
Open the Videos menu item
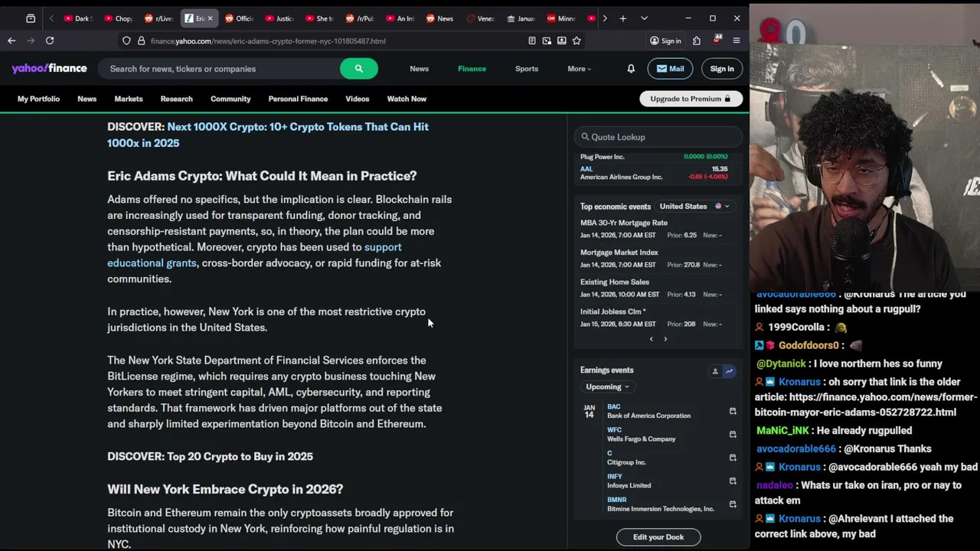(357, 99)
